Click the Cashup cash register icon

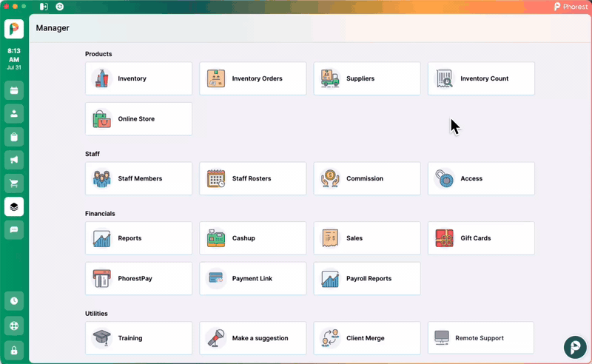click(216, 238)
